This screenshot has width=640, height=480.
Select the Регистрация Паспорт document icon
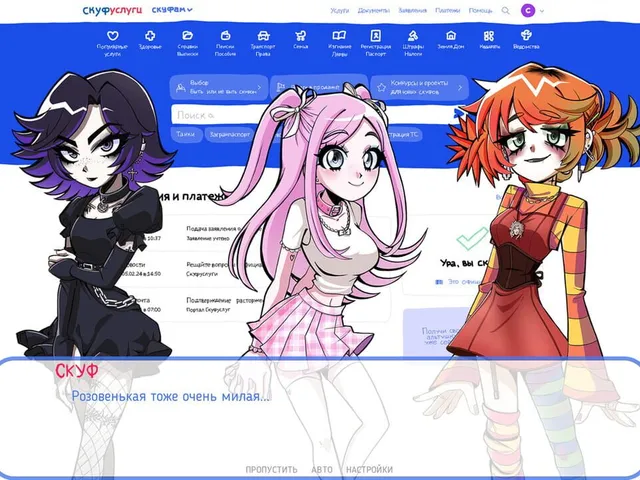(376, 36)
